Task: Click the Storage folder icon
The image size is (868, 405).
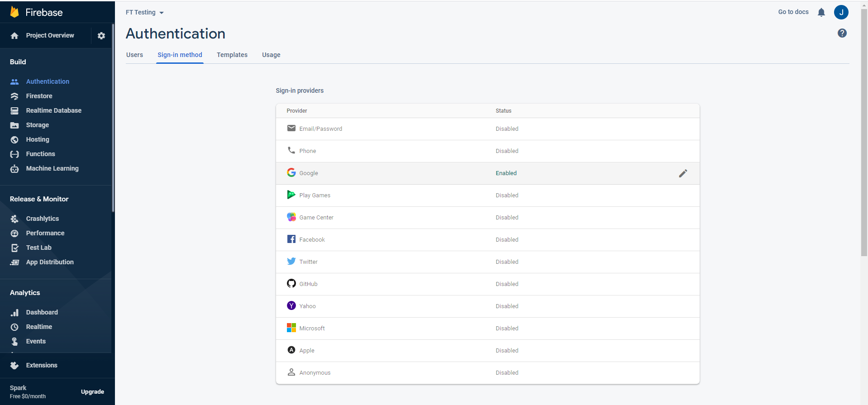Action: (14, 125)
